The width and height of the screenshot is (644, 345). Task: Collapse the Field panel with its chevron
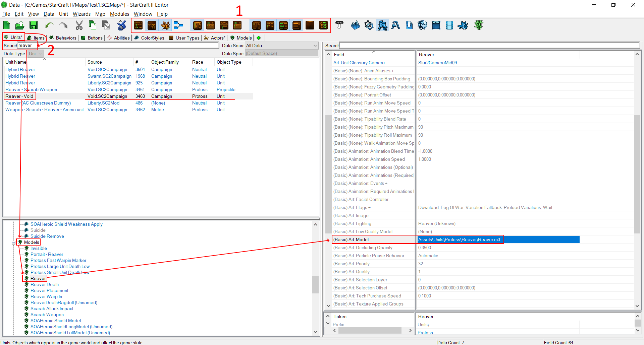click(x=329, y=55)
